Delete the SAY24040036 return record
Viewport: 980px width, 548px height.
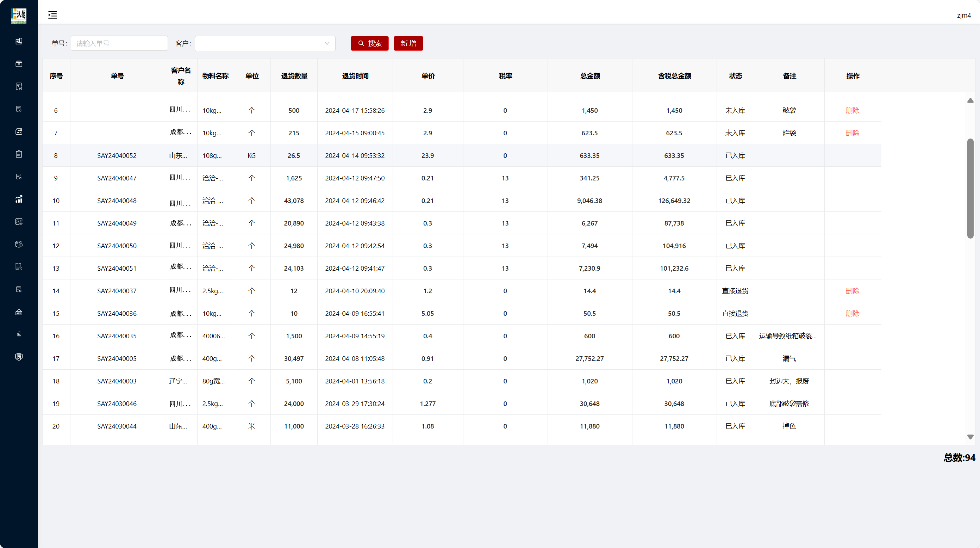coord(852,313)
